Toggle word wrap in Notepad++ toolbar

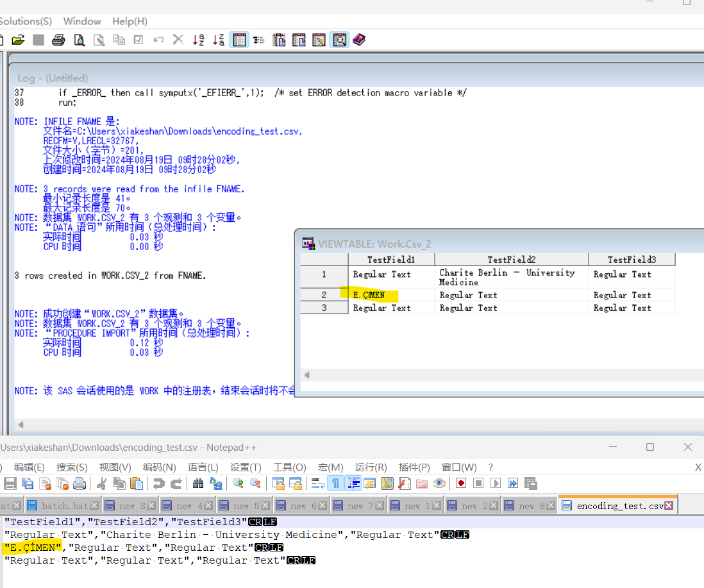click(317, 483)
